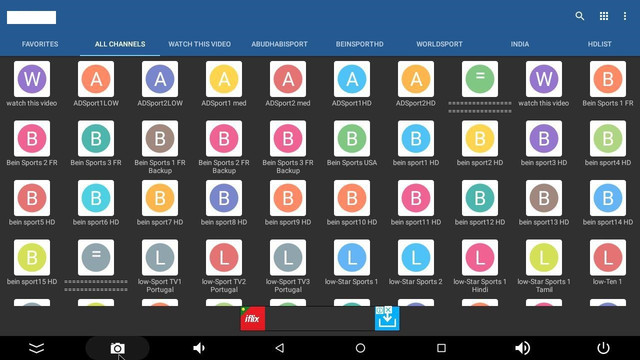
Task: Open bein sport5 HD channel
Action: coord(32,198)
